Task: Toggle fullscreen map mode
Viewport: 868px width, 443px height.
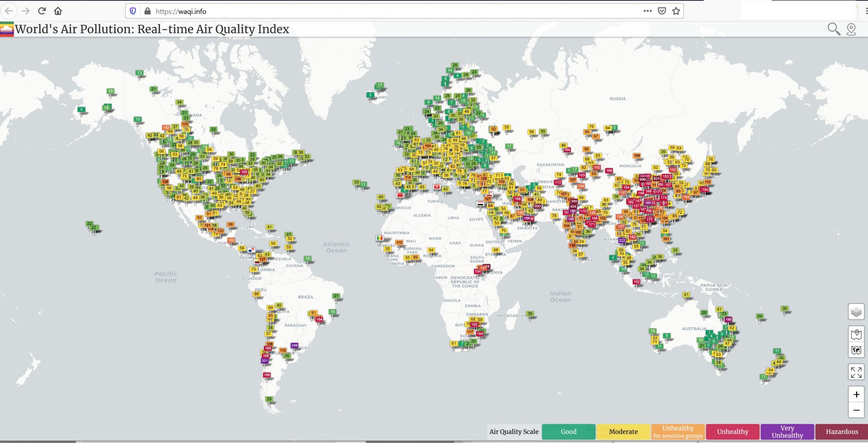Action: click(856, 372)
